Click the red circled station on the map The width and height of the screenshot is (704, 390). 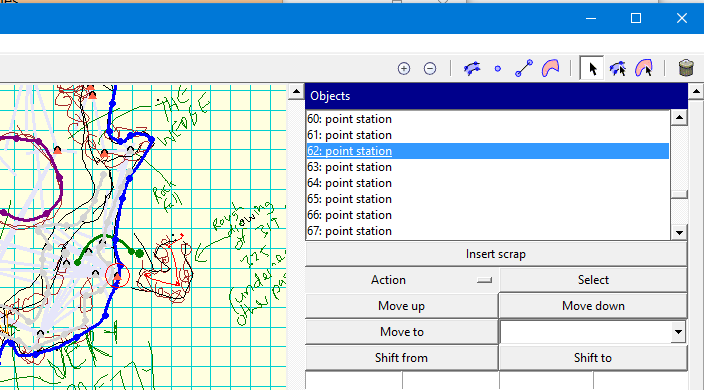117,276
